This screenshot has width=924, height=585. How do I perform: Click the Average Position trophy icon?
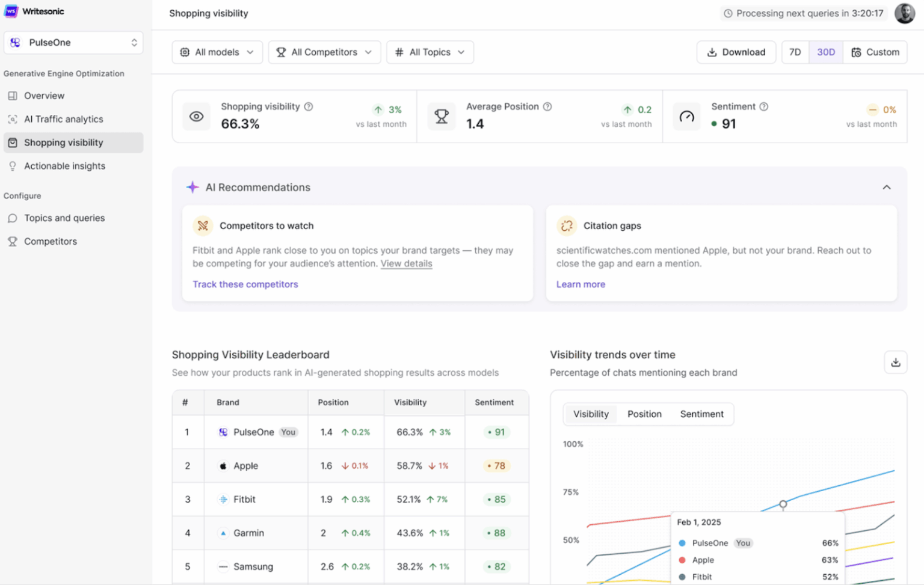pos(441,116)
